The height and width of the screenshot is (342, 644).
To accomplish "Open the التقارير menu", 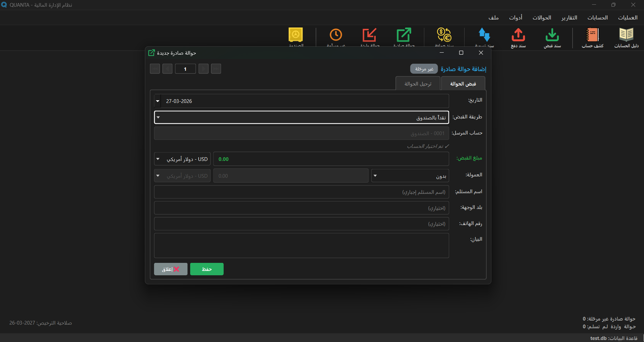I will (x=569, y=17).
